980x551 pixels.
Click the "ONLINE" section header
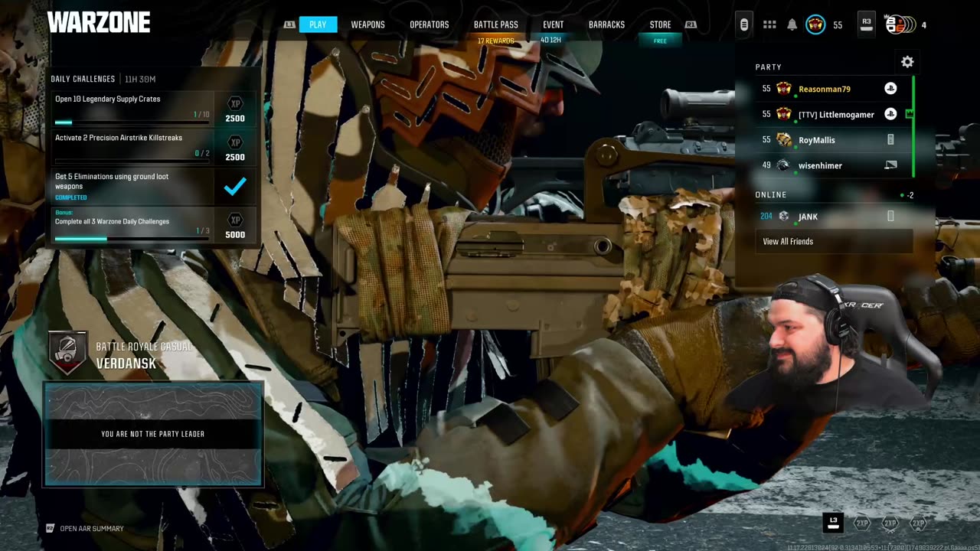(x=771, y=194)
